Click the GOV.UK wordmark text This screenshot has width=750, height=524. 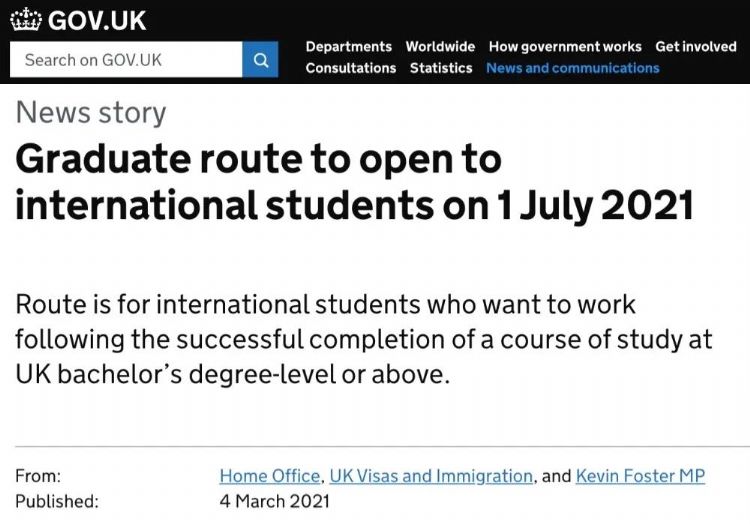pyautogui.click(x=96, y=19)
